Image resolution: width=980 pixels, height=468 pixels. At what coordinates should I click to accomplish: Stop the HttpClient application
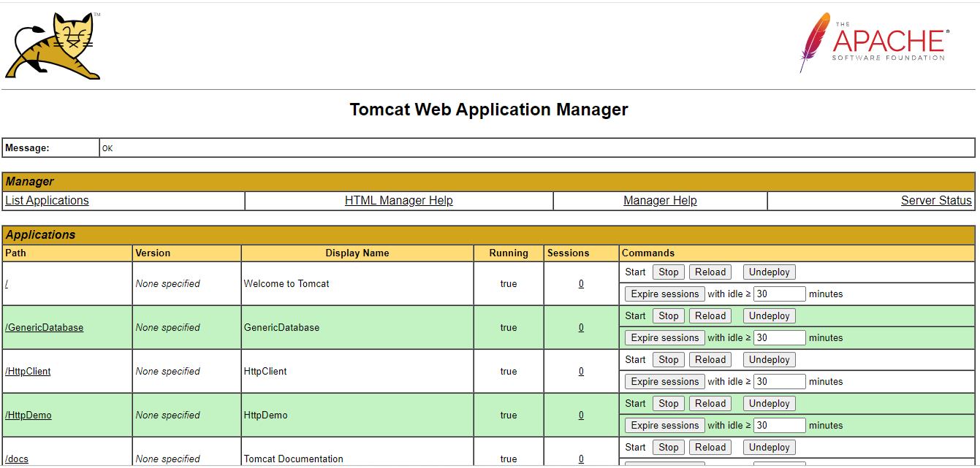(x=669, y=360)
